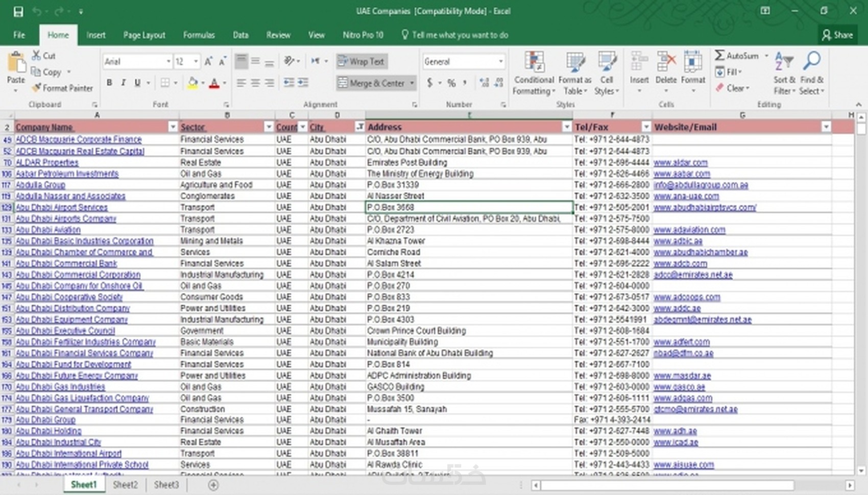Apply the red font color
The width and height of the screenshot is (868, 495).
click(214, 83)
